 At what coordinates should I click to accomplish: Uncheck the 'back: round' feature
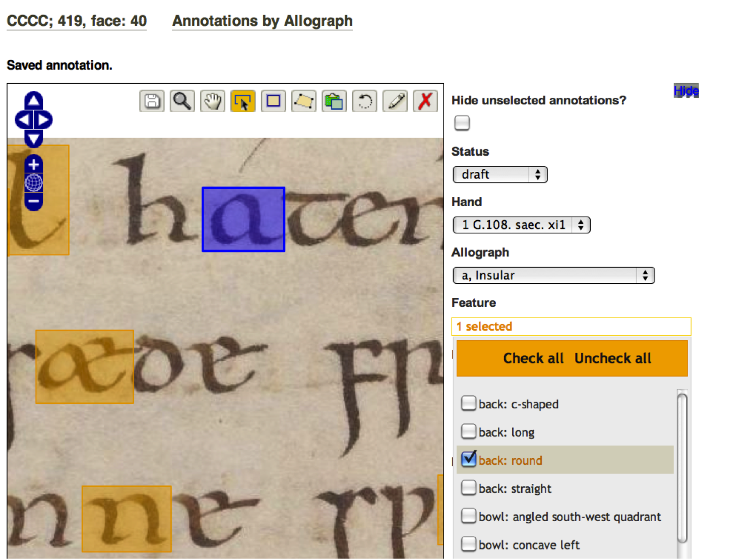point(469,459)
